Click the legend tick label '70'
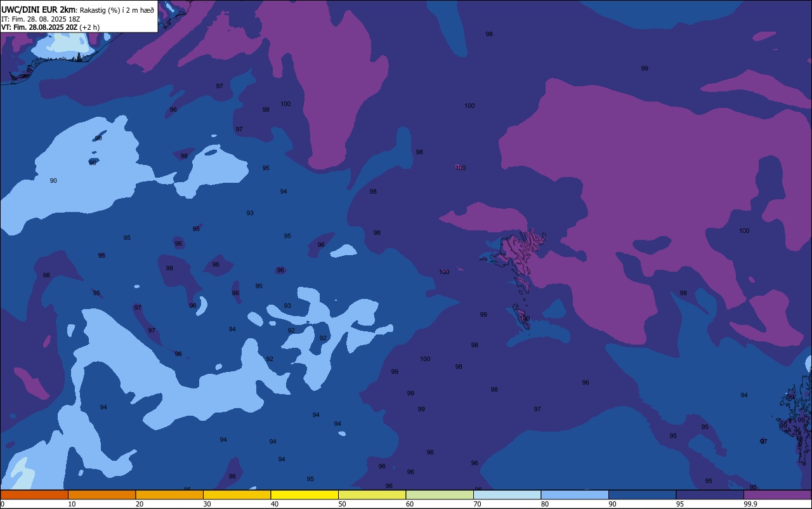The image size is (812, 509). click(x=477, y=504)
